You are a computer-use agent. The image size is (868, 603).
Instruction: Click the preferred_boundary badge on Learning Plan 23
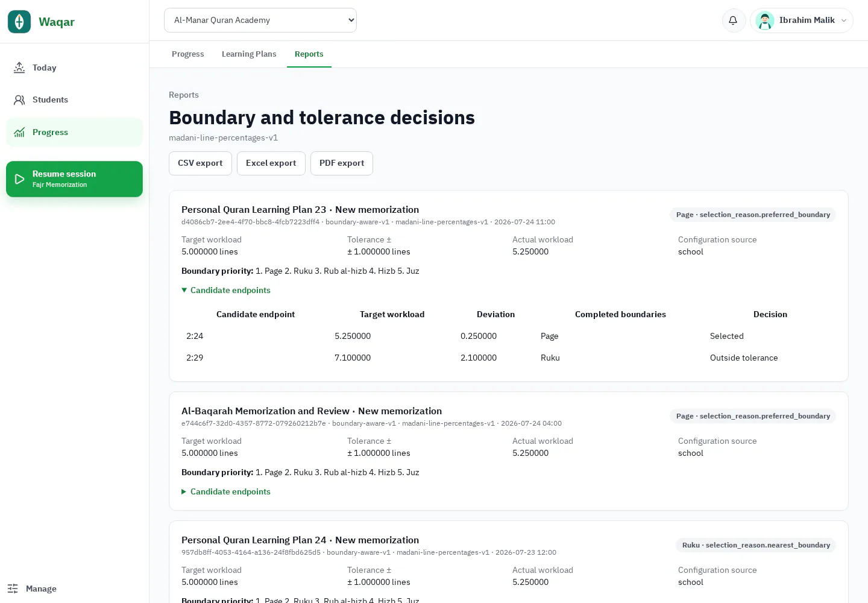click(x=753, y=215)
